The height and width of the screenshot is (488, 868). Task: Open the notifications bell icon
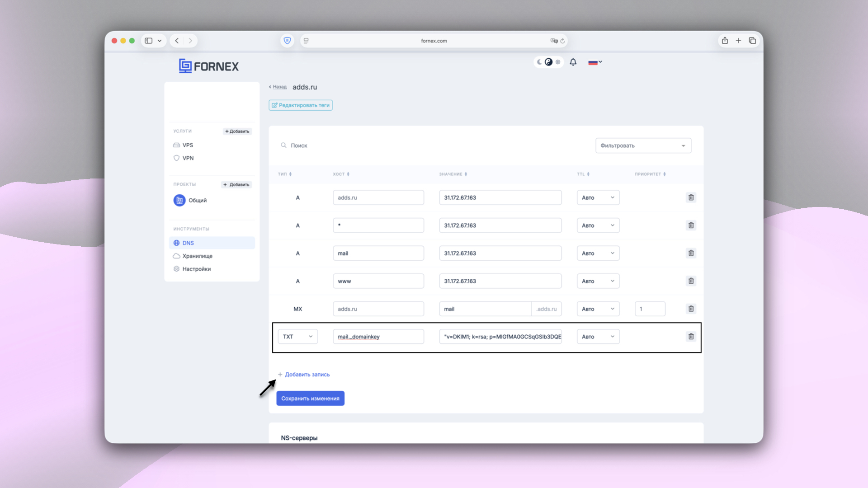coord(573,62)
